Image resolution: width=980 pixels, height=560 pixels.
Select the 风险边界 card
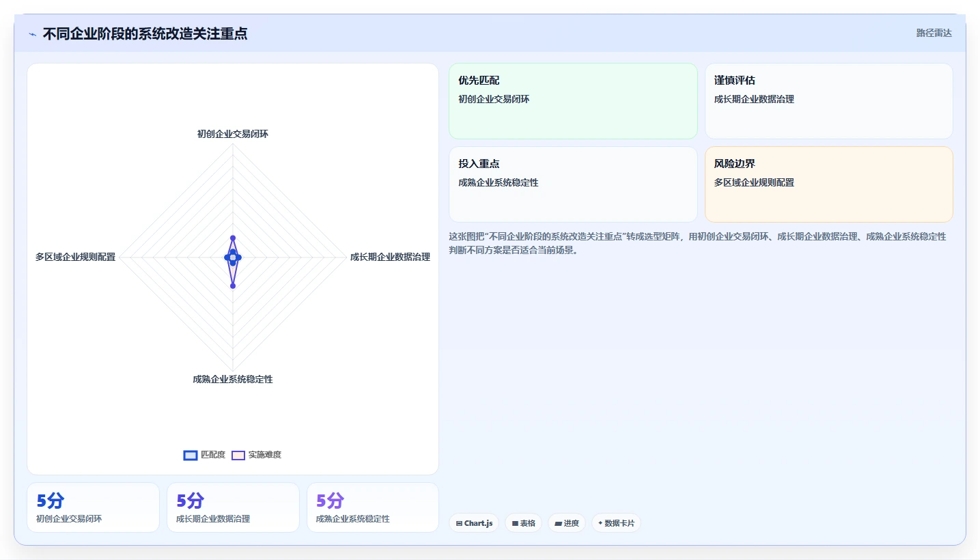[x=828, y=184]
